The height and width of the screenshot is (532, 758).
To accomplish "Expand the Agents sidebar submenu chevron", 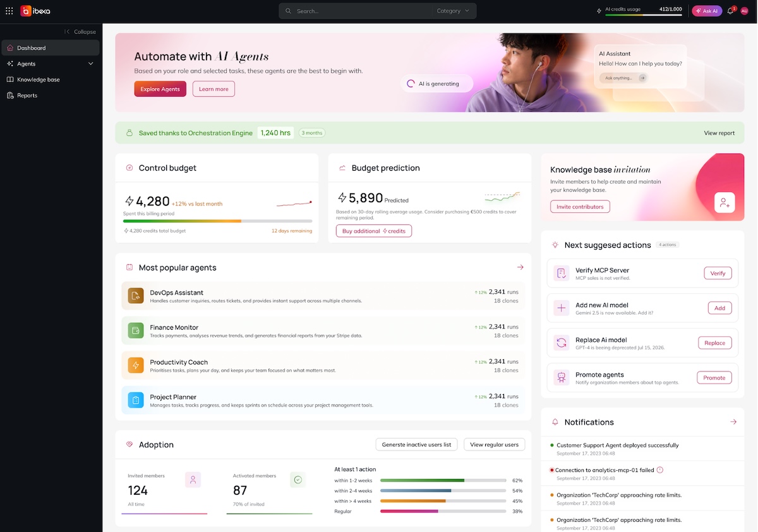I will click(90, 64).
